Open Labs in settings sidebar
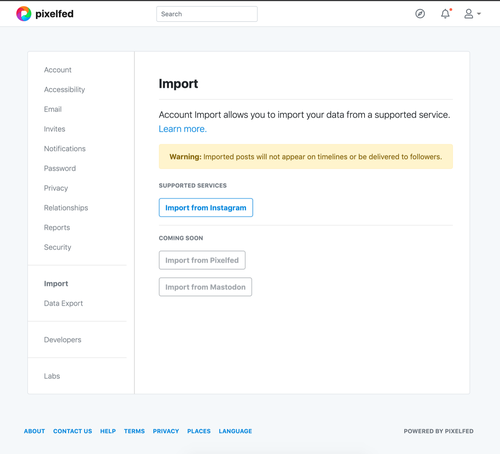500x454 pixels. [x=52, y=376]
